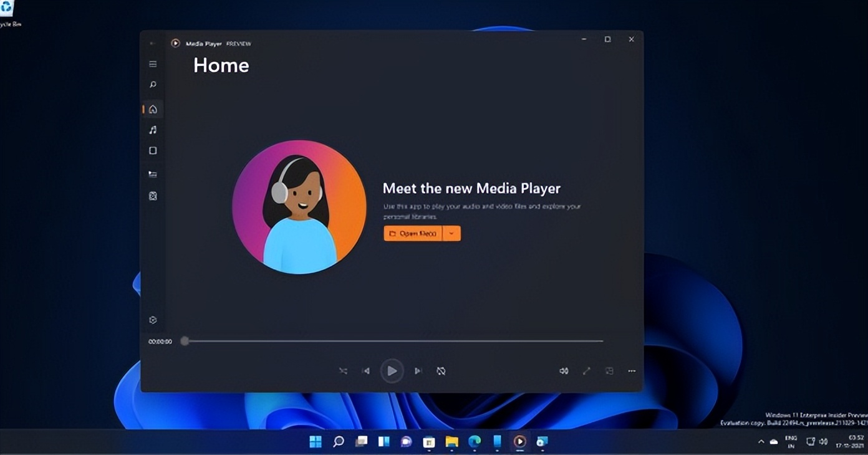Open Microsoft Store from taskbar
Screen dimensions: 868x455
click(429, 442)
